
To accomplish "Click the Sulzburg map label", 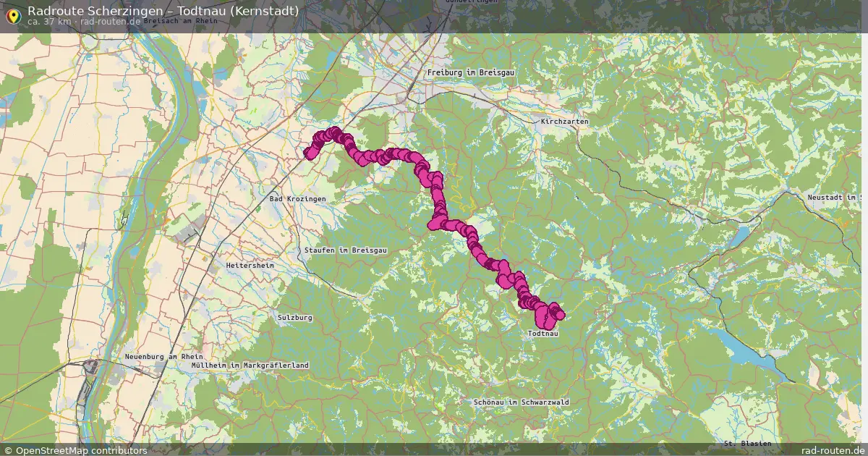I will [x=294, y=317].
